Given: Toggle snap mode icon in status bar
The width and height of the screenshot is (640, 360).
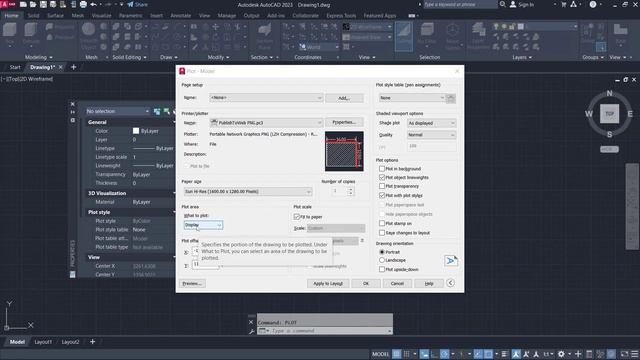Looking at the screenshot, I should coord(407,354).
